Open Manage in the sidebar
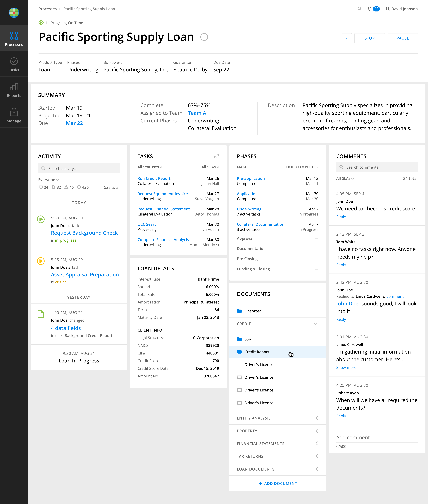428x504 pixels. click(14, 115)
